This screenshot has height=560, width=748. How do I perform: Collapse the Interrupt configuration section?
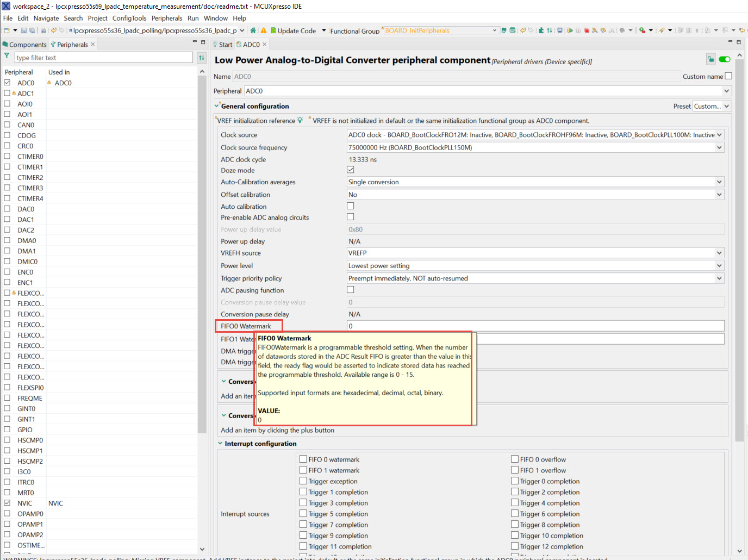tap(220, 443)
